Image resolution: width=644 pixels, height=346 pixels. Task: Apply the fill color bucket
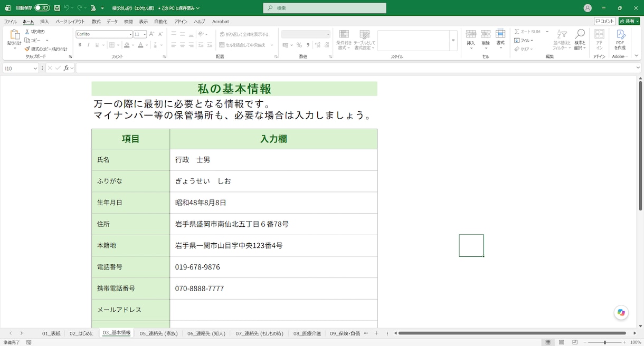pyautogui.click(x=127, y=45)
